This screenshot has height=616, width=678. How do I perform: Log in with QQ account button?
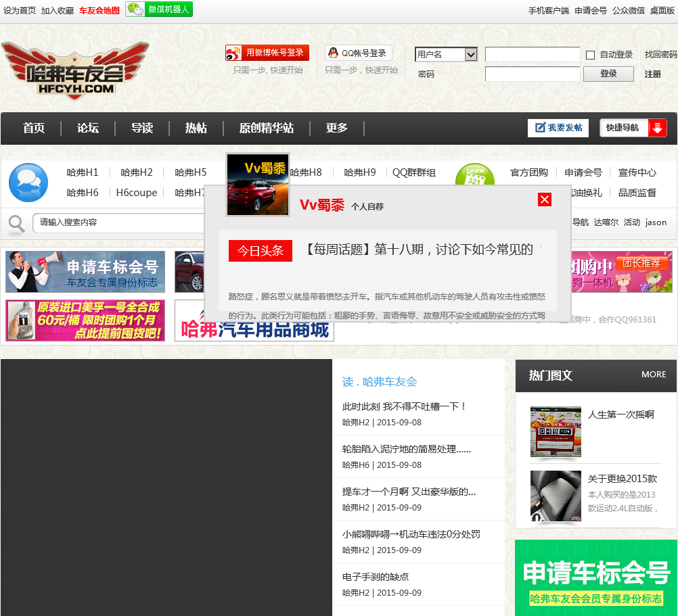[x=359, y=53]
